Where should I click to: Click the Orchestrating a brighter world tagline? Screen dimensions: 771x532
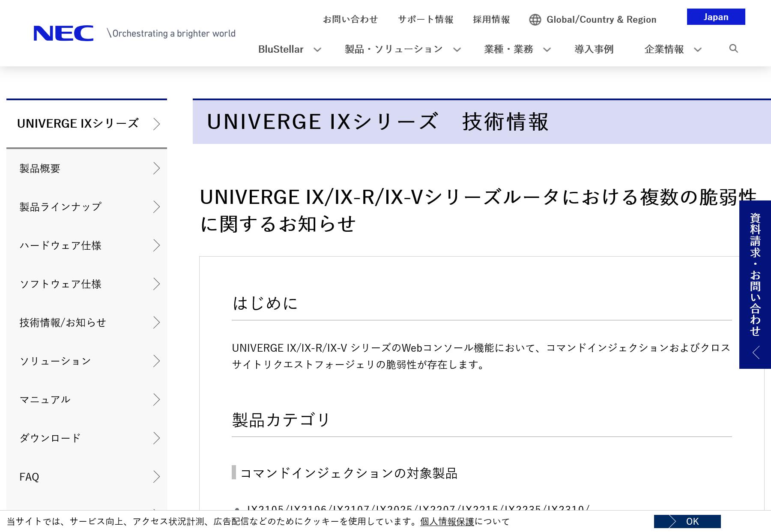(x=171, y=33)
